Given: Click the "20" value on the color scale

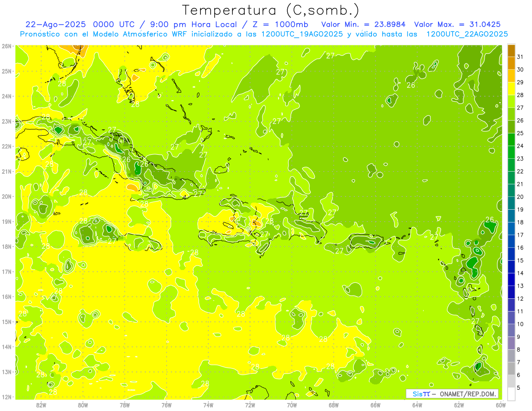Looking at the screenshot, I should (x=520, y=197).
